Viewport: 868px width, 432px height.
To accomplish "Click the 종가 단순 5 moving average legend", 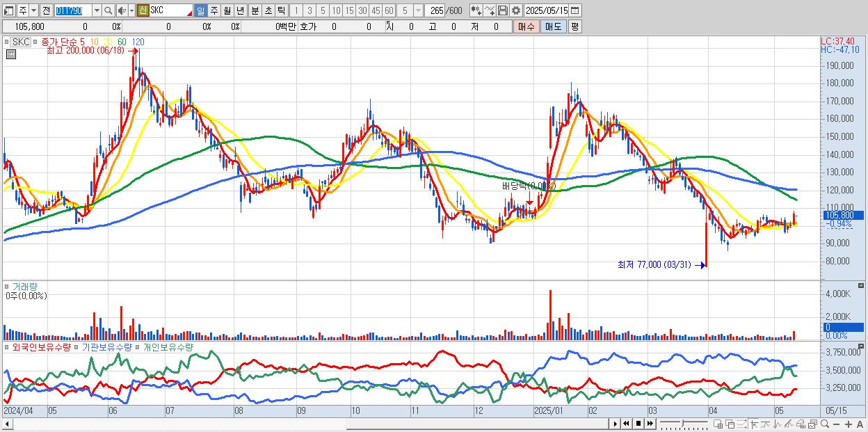I will coord(63,42).
